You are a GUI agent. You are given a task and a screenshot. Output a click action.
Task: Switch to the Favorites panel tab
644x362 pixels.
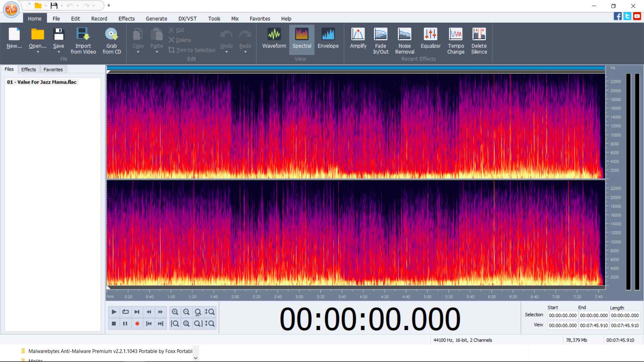(53, 69)
